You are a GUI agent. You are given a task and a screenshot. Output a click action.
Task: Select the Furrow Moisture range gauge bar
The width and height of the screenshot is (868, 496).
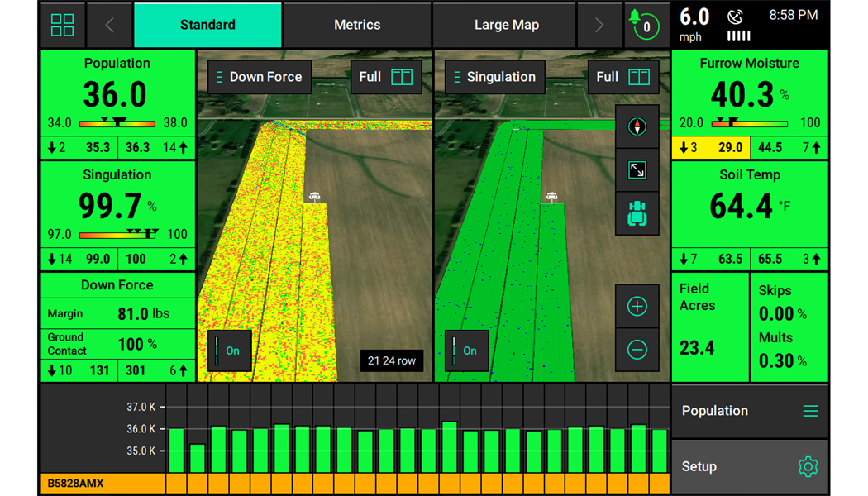pyautogui.click(x=749, y=123)
